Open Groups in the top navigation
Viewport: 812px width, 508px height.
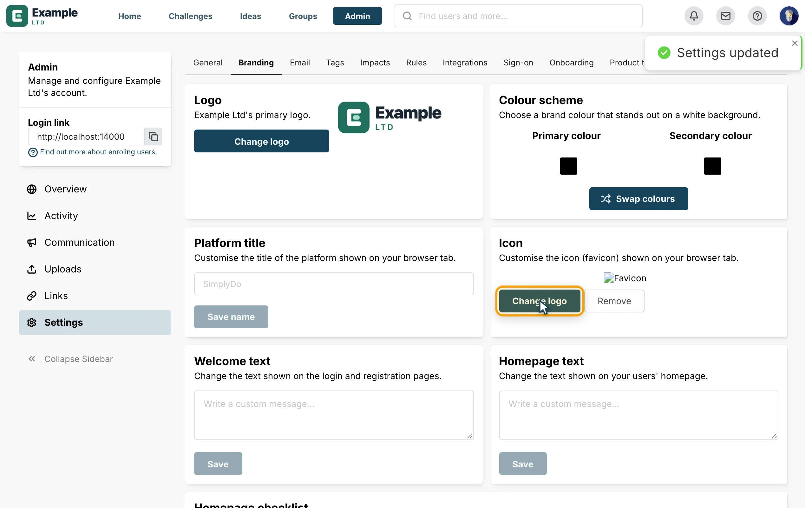pos(303,16)
